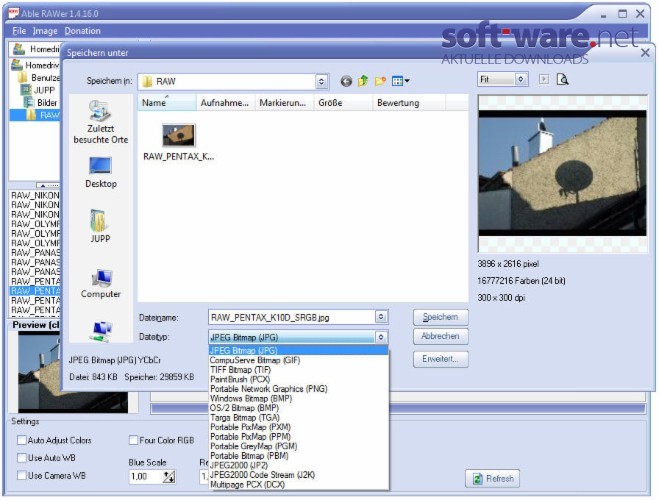Toggle Four Color RGB checkbox
Screen dimensions: 659x500
click(x=133, y=440)
